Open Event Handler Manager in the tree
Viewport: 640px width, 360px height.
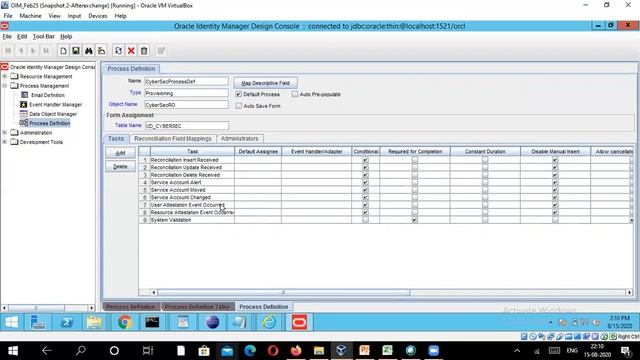(56, 104)
